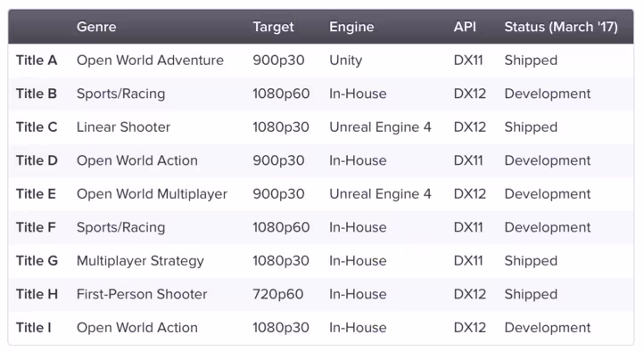Viewport: 644px width, 351px height.
Task: Select the Title F row label
Action: click(36, 227)
